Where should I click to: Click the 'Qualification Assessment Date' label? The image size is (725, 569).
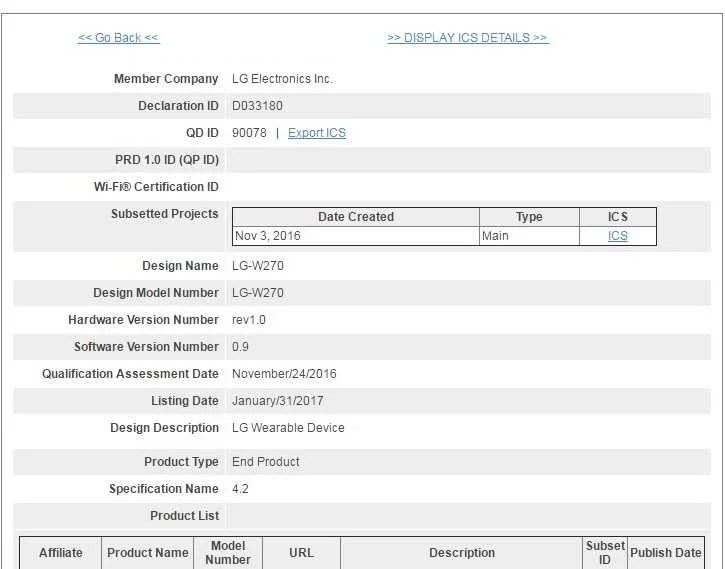(x=130, y=374)
